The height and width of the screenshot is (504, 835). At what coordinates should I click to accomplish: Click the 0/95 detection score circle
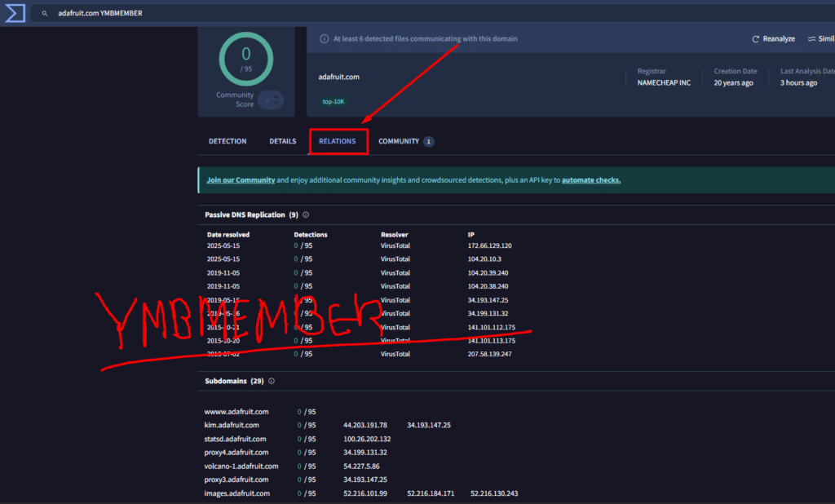point(246,60)
